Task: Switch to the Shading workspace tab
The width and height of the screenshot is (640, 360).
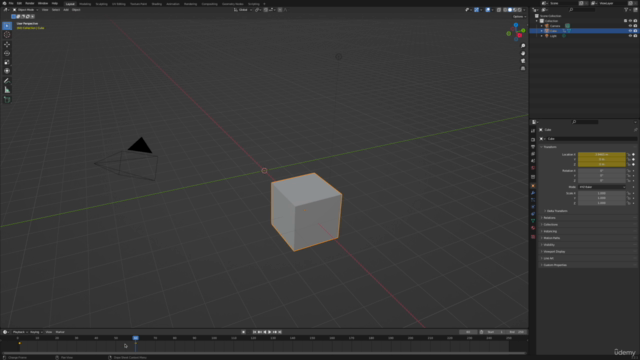Action: point(156,4)
